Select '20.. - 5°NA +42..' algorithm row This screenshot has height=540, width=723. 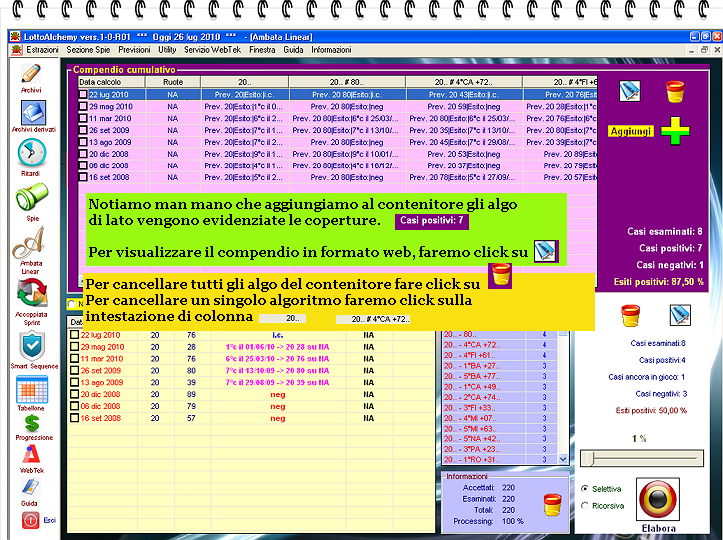tap(500, 439)
